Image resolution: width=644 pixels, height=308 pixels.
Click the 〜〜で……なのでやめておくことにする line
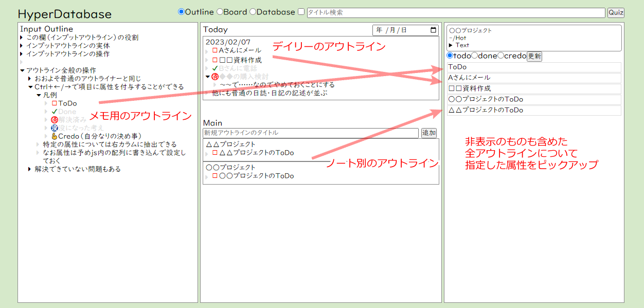click(x=277, y=85)
